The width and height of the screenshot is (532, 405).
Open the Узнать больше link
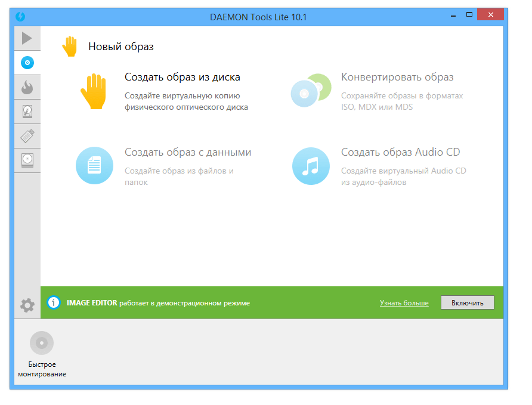point(404,302)
